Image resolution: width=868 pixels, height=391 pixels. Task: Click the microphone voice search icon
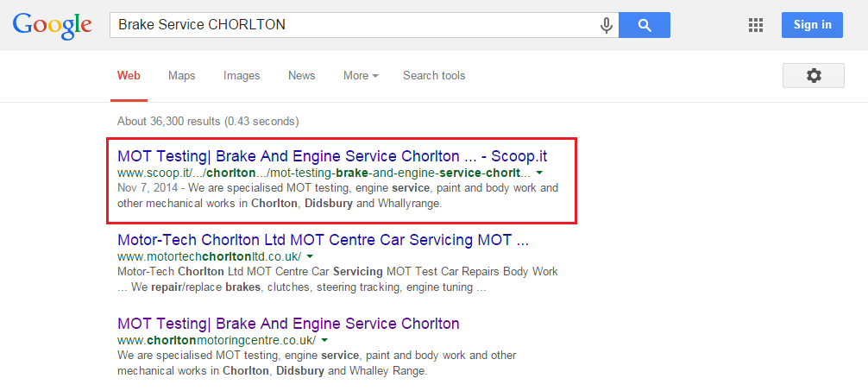click(x=607, y=25)
